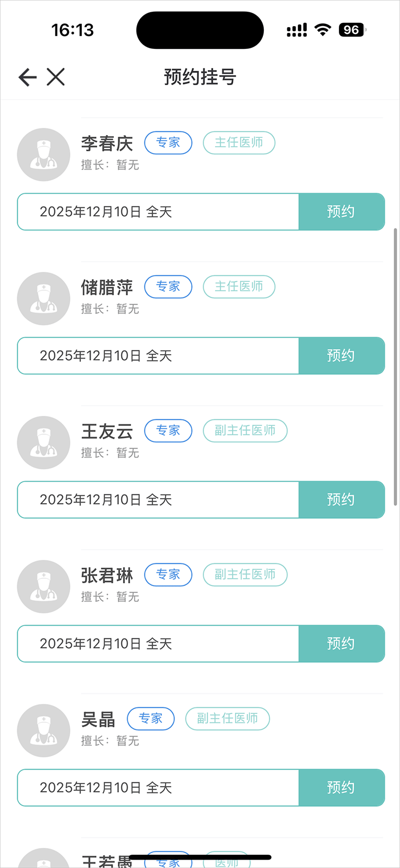Image resolution: width=400 pixels, height=868 pixels.
Task: Tap 张君琳's doctor avatar icon
Action: click(44, 587)
